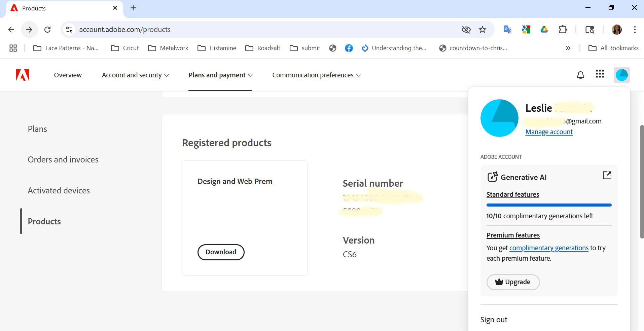Click the Upgrade button
The height and width of the screenshot is (331, 644).
513,282
